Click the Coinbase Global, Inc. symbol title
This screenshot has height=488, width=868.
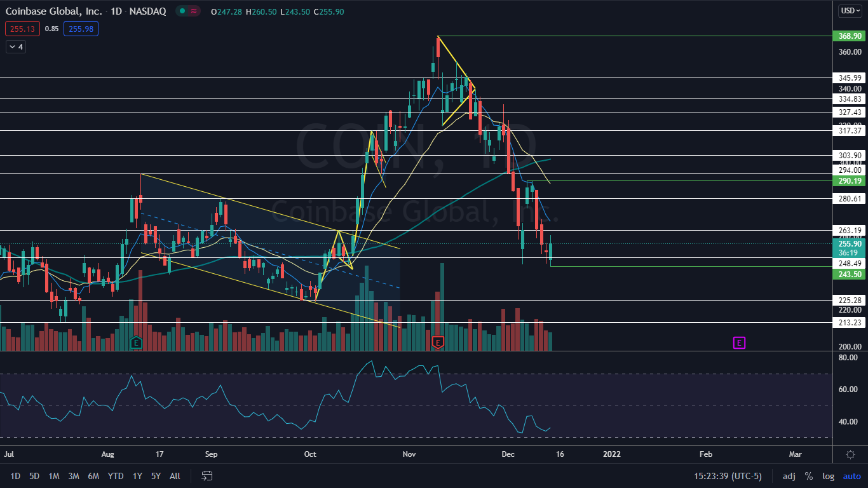pyautogui.click(x=53, y=11)
